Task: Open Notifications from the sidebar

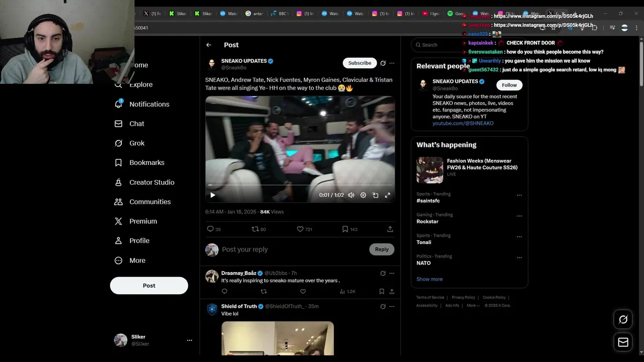Action: coord(142,104)
